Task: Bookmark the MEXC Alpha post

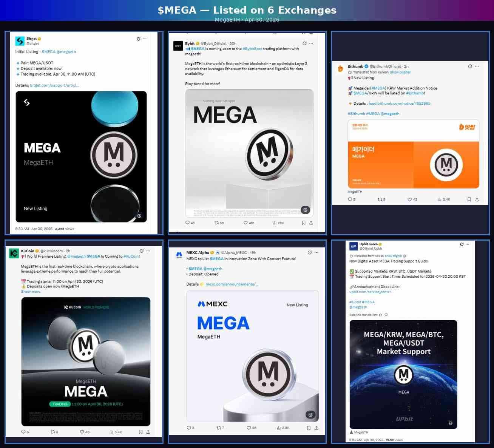Action: tap(309, 428)
